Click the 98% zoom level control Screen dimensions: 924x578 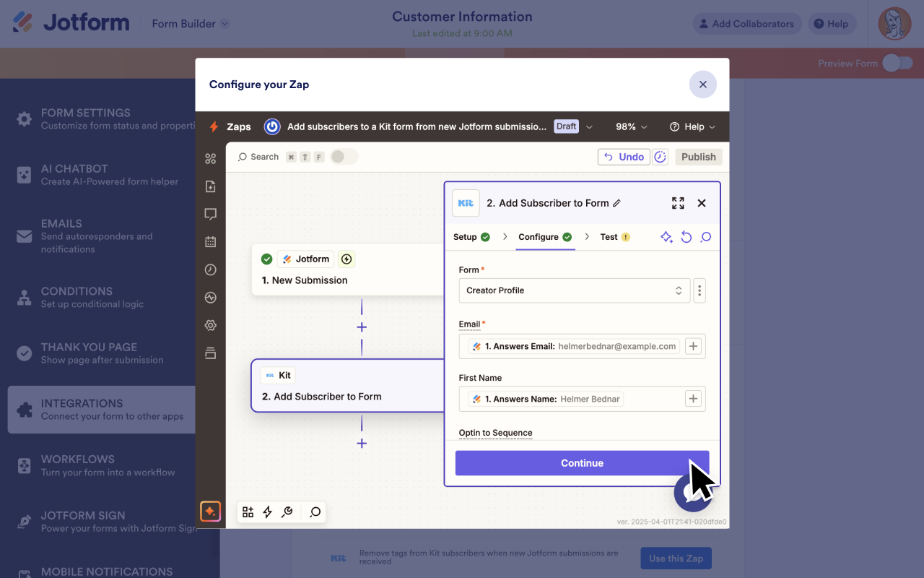(x=630, y=126)
